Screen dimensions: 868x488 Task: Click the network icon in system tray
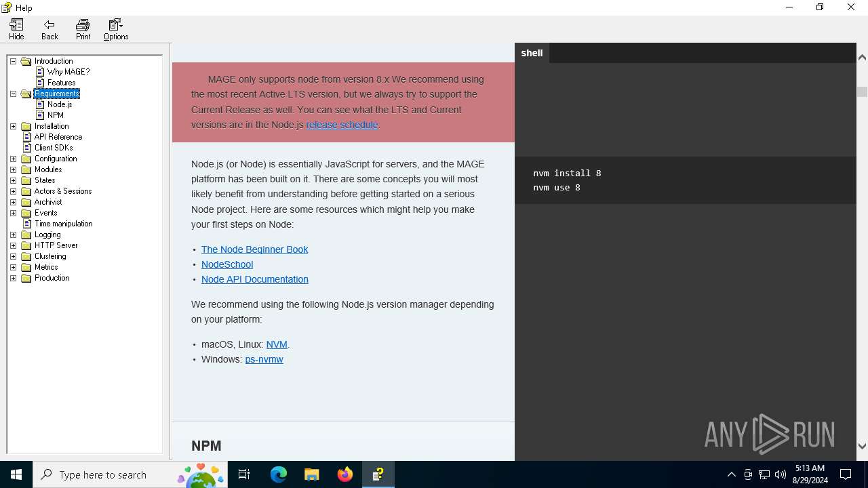click(764, 474)
